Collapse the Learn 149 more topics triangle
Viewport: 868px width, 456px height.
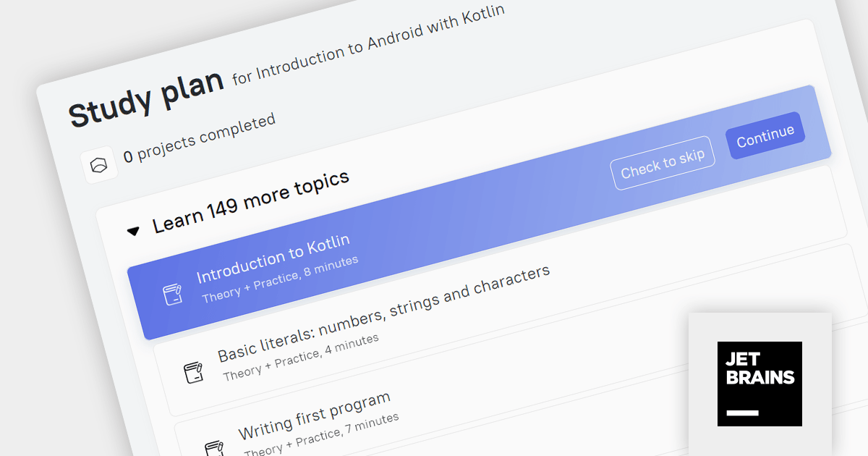point(133,231)
